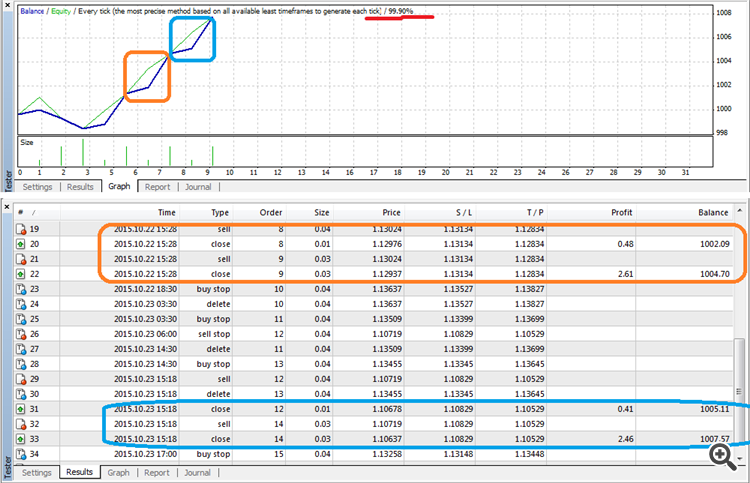
Task: Click results scrollbar up arrow
Action: 739,210
